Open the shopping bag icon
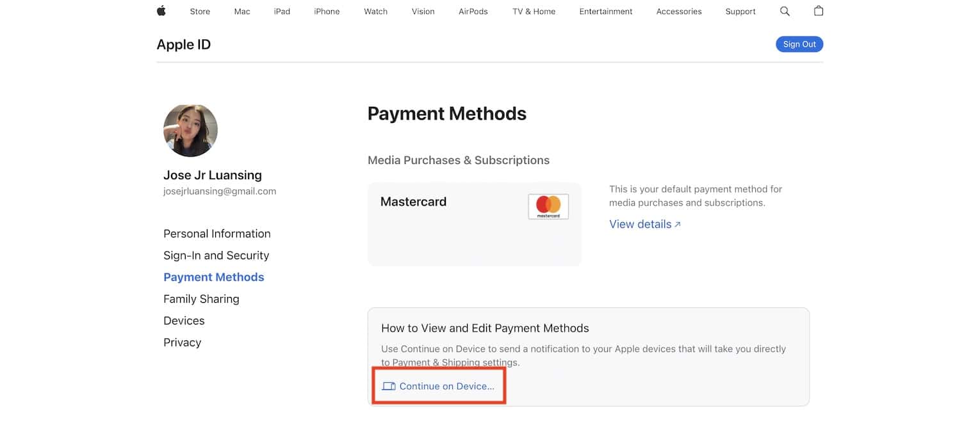The image size is (980, 448). 819,11
